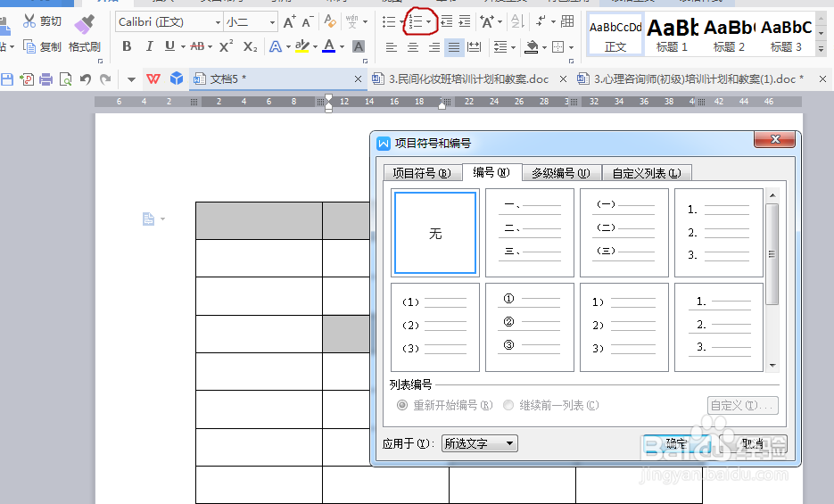834x504 pixels.
Task: Click the Cut (剪切) scissors button
Action: pyautogui.click(x=43, y=21)
